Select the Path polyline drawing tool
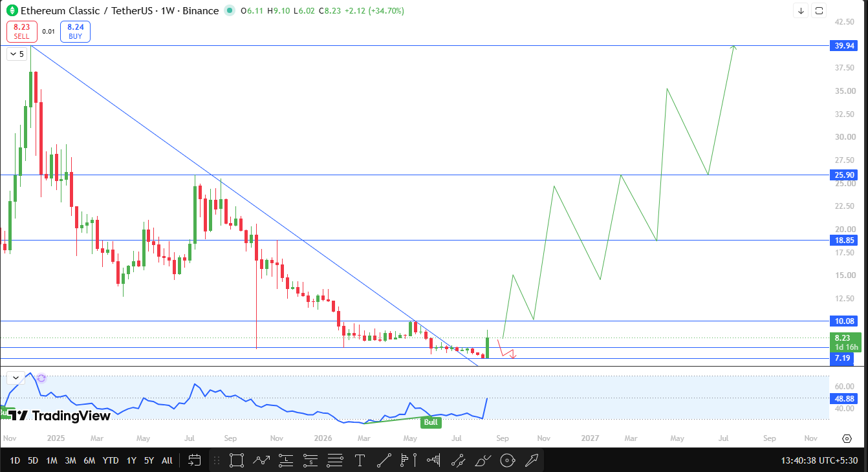 [x=261, y=460]
